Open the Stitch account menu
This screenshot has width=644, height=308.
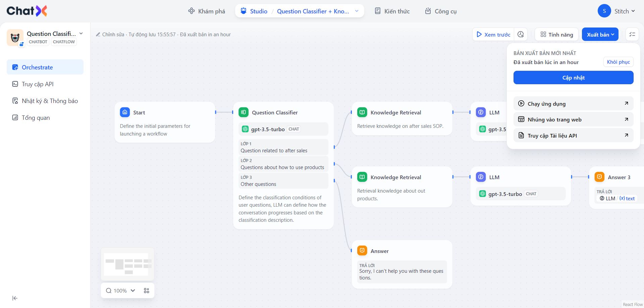[x=616, y=11]
